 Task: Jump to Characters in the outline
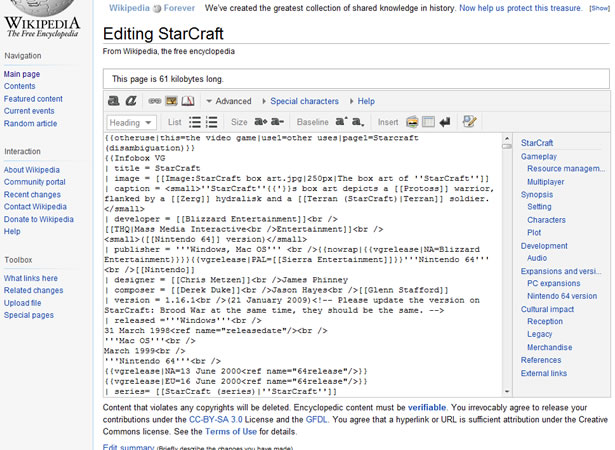coord(546,220)
